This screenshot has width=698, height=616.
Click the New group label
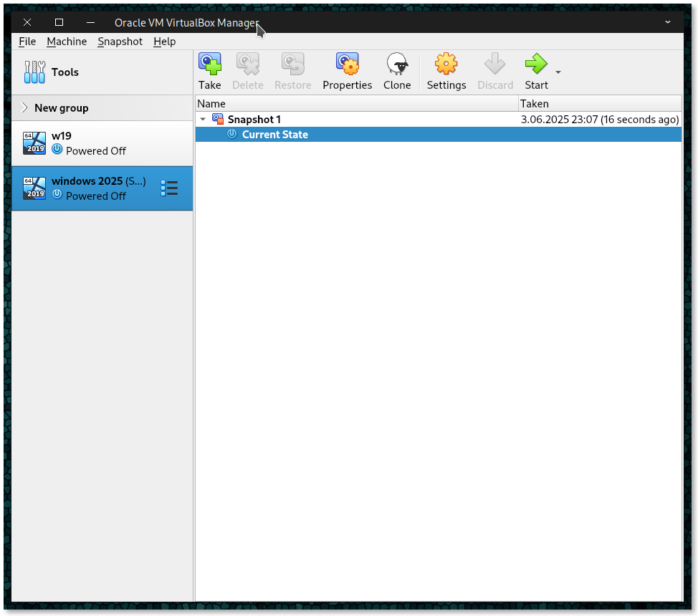tap(62, 107)
